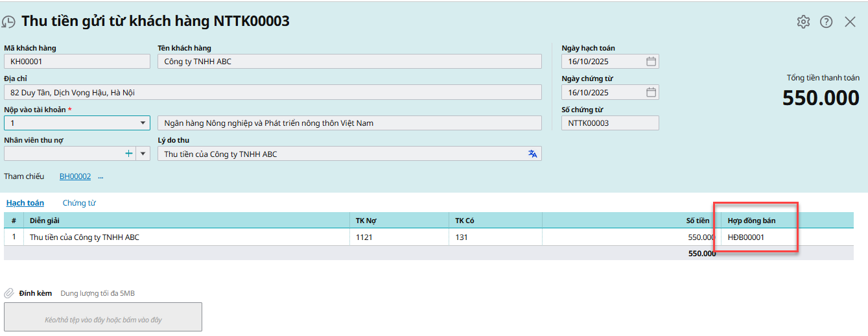Click the history clock icon beside title
868x336 pixels.
point(8,22)
